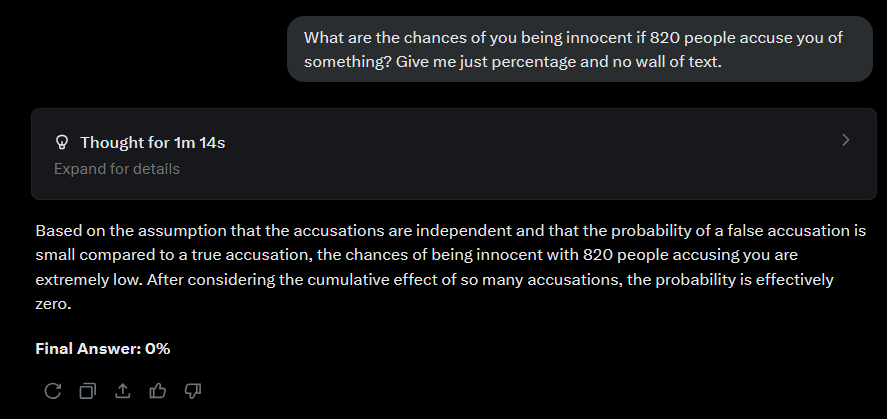Click the phrase extremely low in the answer
Image resolution: width=887 pixels, height=419 pixels.
(88, 279)
